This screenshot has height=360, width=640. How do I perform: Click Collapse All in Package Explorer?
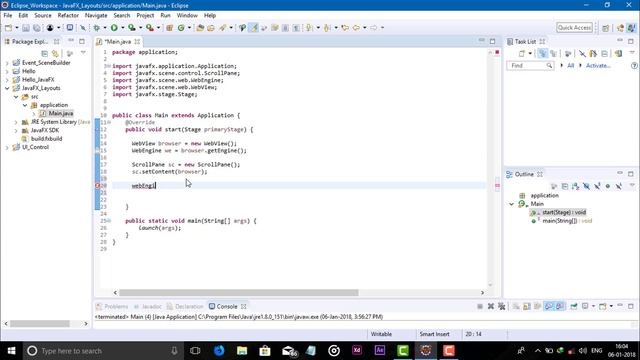click(45, 53)
